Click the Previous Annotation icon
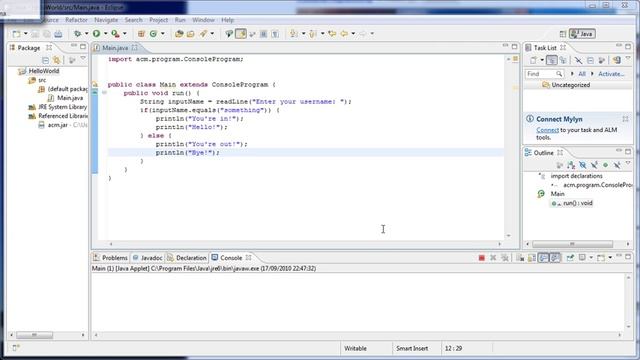The image size is (640, 360). click(313, 34)
